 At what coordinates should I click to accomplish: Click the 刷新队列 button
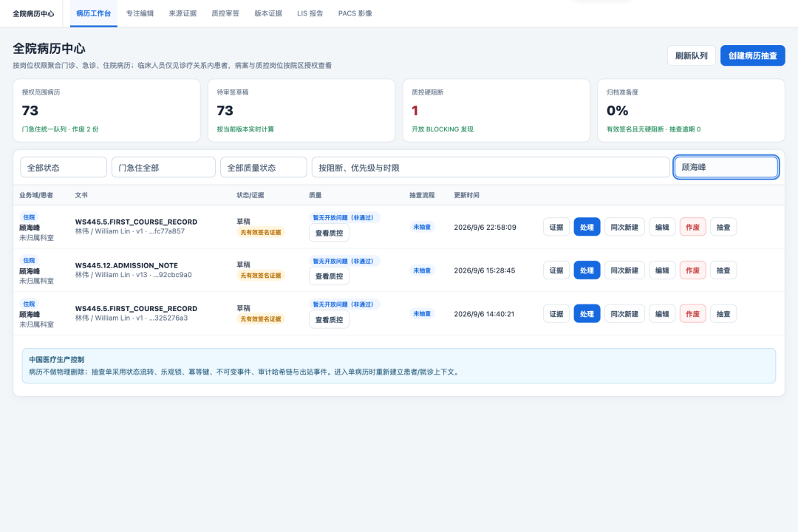(x=691, y=55)
